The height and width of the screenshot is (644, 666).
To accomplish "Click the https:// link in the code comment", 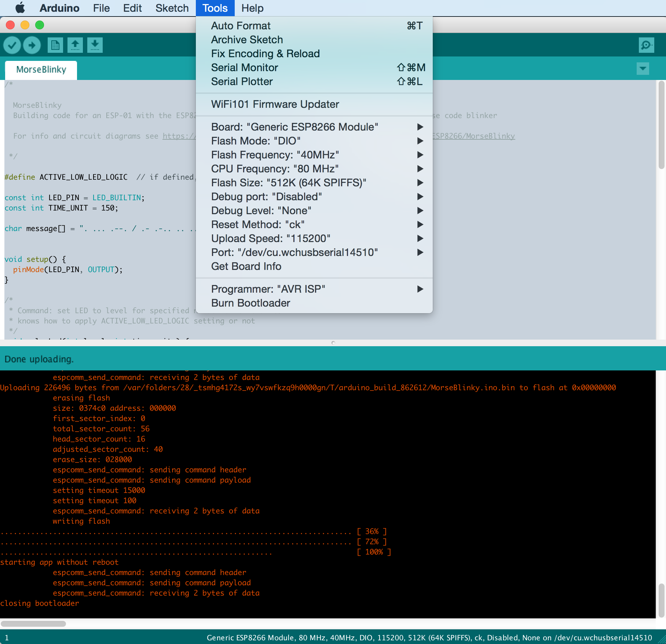I will click(179, 136).
